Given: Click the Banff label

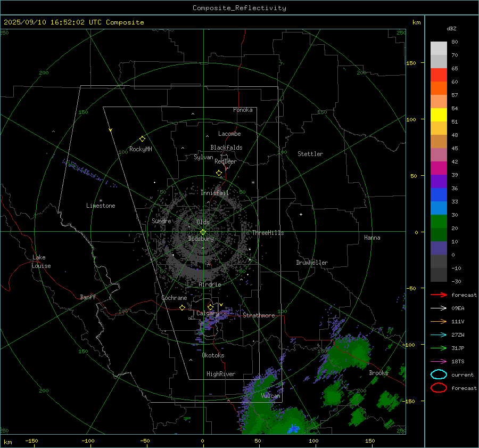Looking at the screenshot, I should coord(88,297).
